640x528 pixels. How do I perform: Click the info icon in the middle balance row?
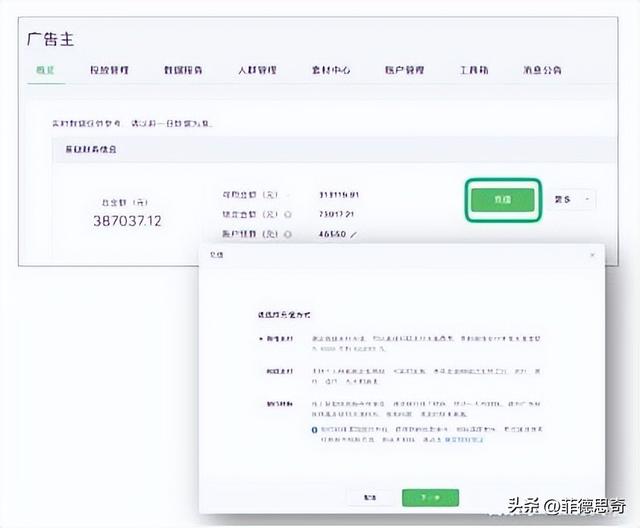[288, 214]
